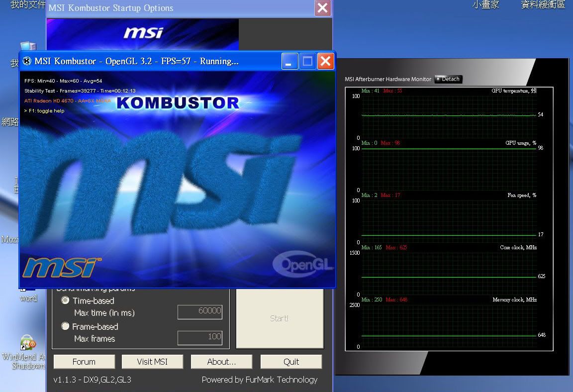Click the 我的文件 desktop label
The height and width of the screenshot is (392, 573).
pyautogui.click(x=28, y=4)
